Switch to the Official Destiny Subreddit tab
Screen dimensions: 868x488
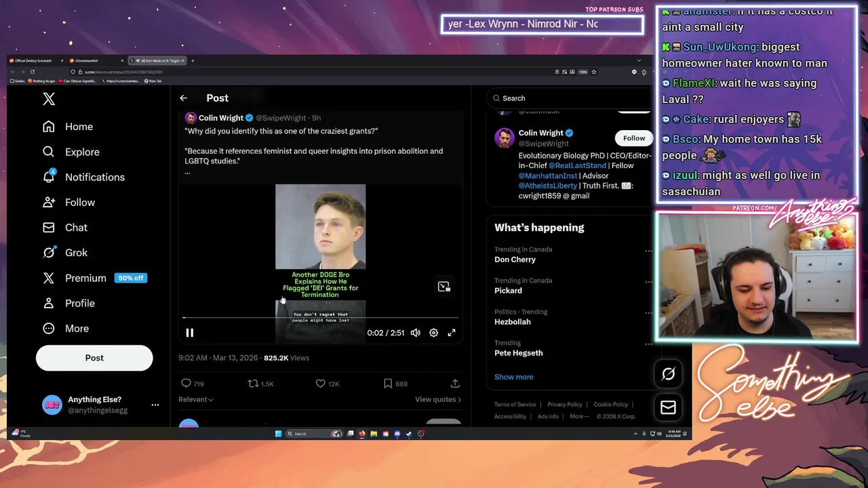34,61
